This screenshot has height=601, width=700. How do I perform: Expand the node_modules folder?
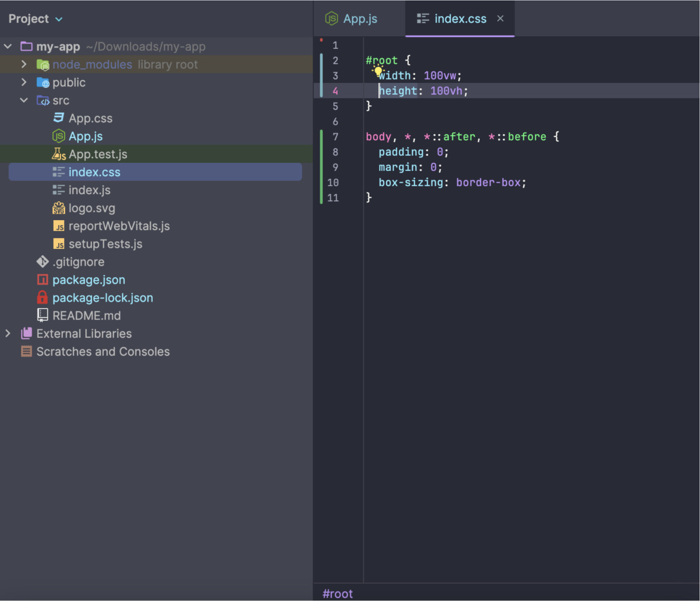[24, 64]
